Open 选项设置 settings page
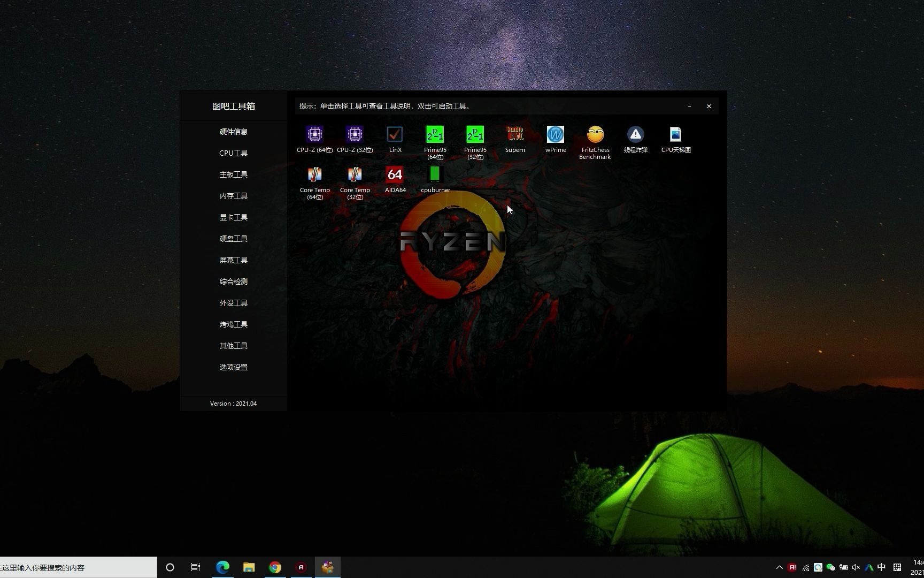Image resolution: width=924 pixels, height=578 pixels. point(234,367)
